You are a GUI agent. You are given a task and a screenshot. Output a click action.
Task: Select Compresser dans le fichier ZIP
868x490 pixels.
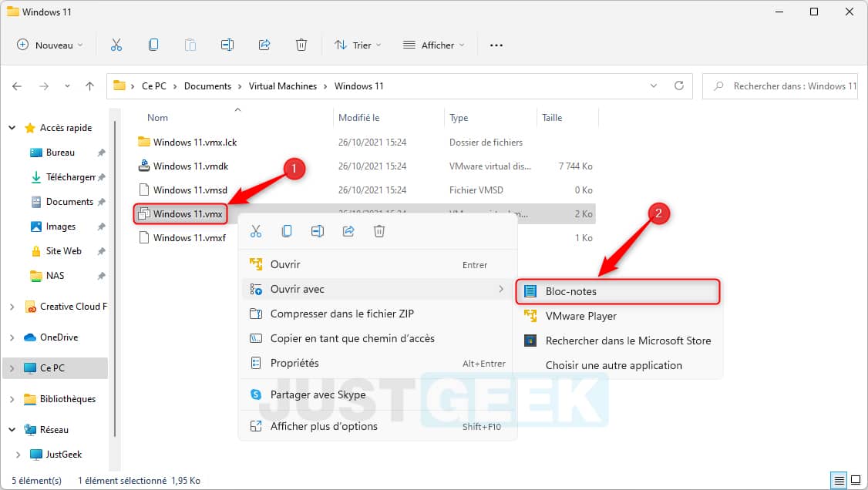click(378, 314)
